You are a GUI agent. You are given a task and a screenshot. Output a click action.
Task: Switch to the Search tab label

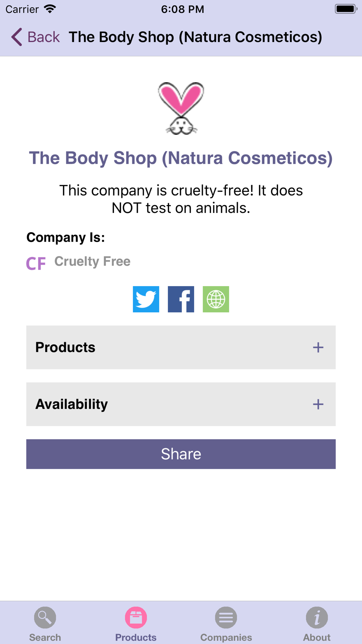point(45,637)
